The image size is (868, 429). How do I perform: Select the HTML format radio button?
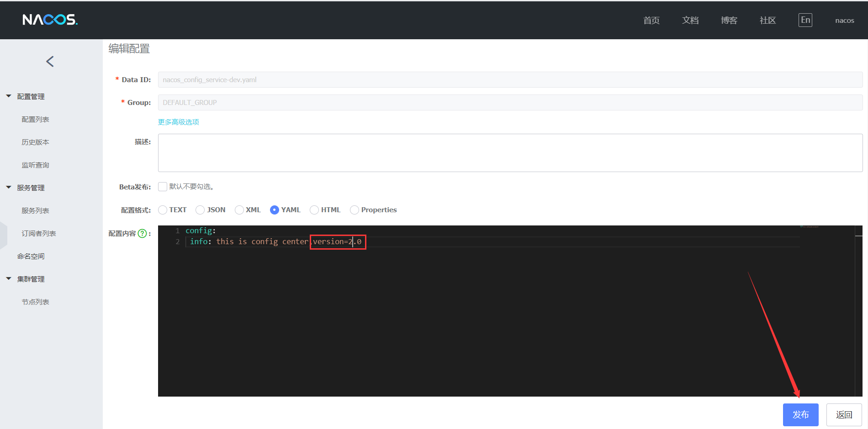point(314,209)
